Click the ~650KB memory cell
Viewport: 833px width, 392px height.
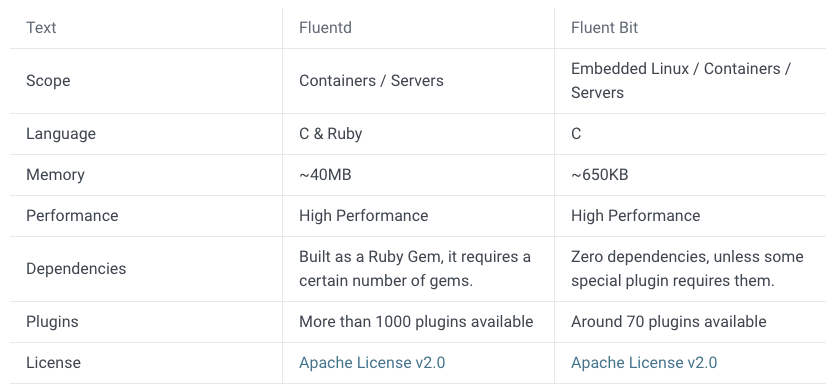pos(599,175)
